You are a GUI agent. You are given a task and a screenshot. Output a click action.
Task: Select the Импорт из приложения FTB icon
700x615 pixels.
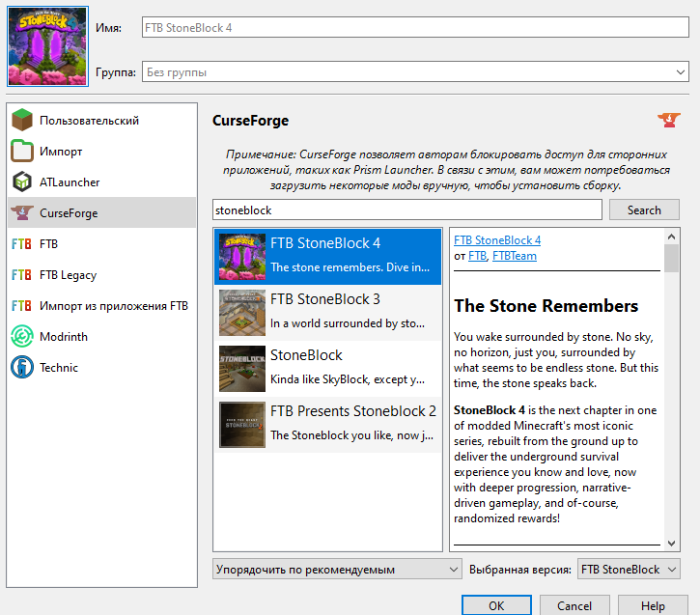[x=21, y=306]
